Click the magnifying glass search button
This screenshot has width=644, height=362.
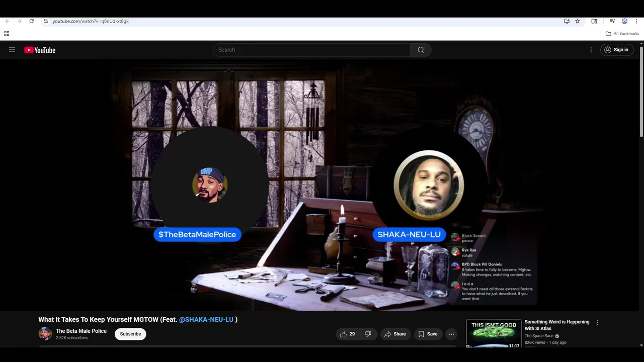pos(421,50)
